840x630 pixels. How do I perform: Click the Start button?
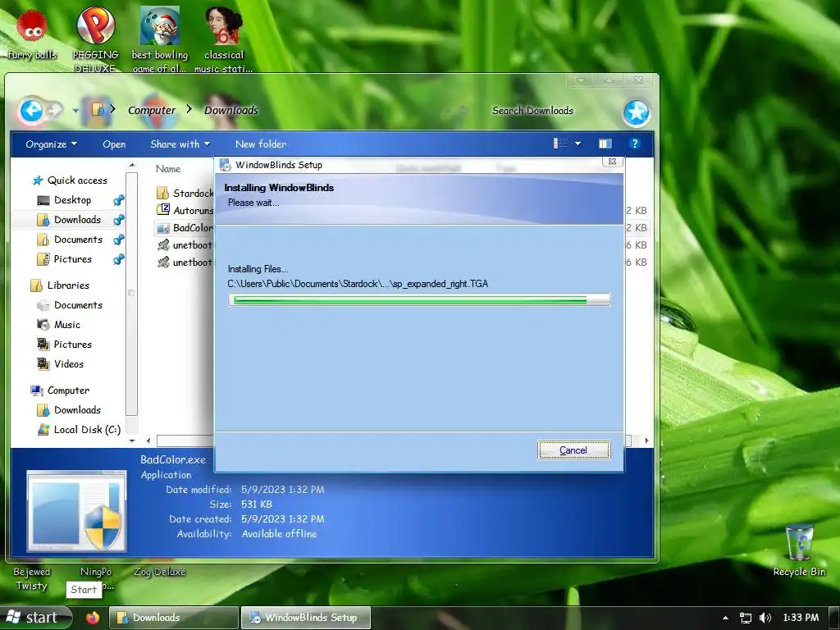[x=35, y=618]
